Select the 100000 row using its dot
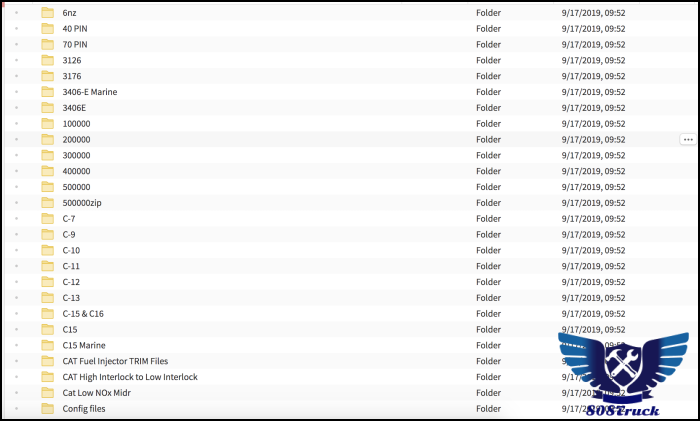Screen dimensions: 700x421 (16, 124)
